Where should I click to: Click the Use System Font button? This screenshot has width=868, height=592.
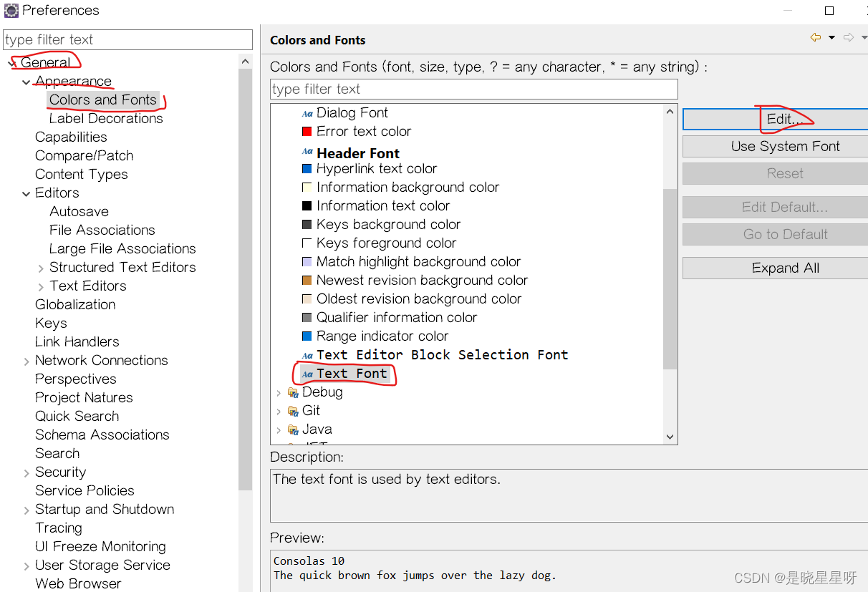(785, 147)
